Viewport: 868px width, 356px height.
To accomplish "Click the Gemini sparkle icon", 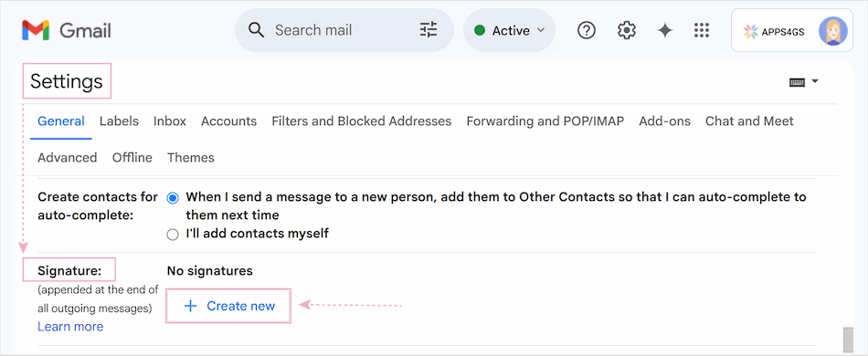I will coord(664,30).
